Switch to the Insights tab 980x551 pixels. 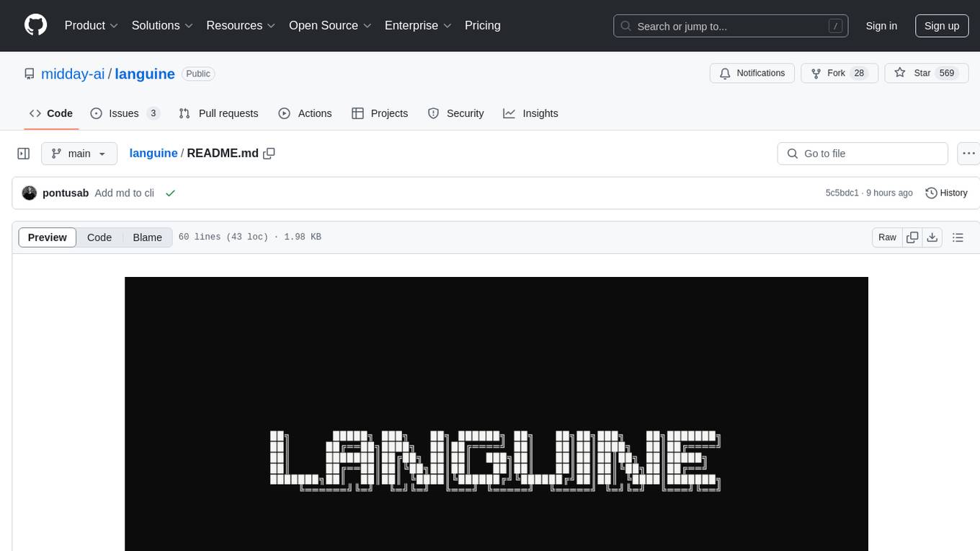point(530,113)
